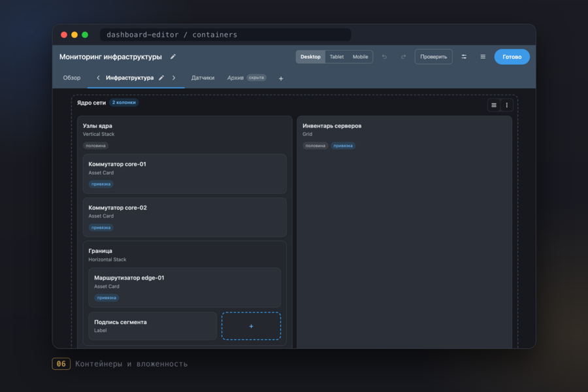Click the undo arrow icon

pos(384,57)
